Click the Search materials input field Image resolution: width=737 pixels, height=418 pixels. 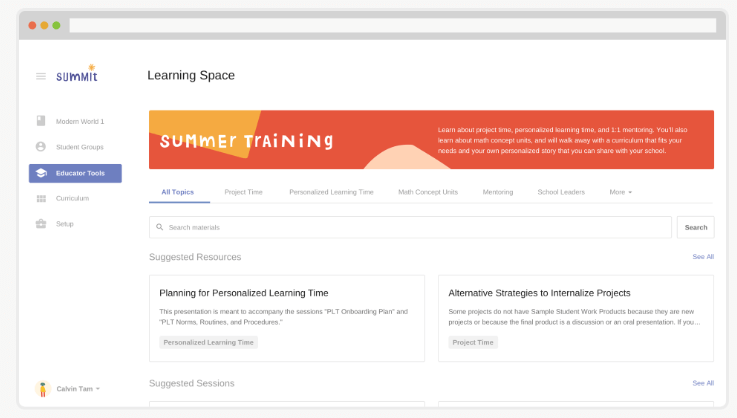(410, 227)
